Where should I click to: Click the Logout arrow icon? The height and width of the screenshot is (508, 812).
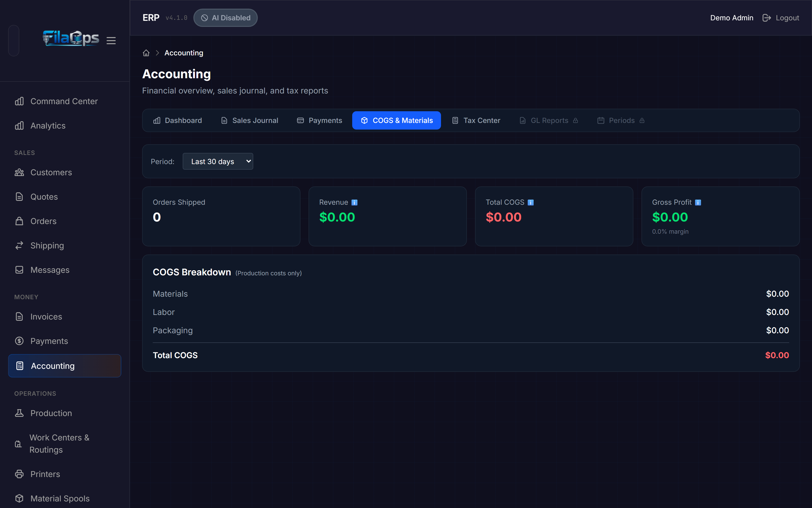point(767,18)
